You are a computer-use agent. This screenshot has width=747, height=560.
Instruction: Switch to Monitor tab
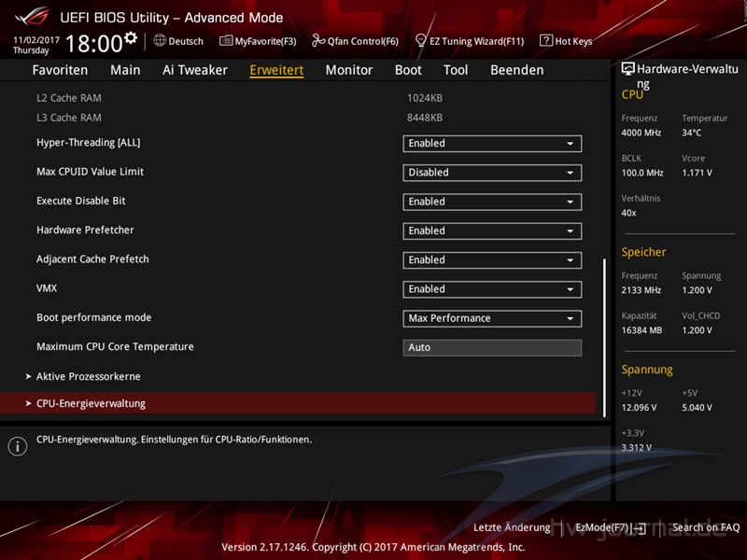point(348,70)
